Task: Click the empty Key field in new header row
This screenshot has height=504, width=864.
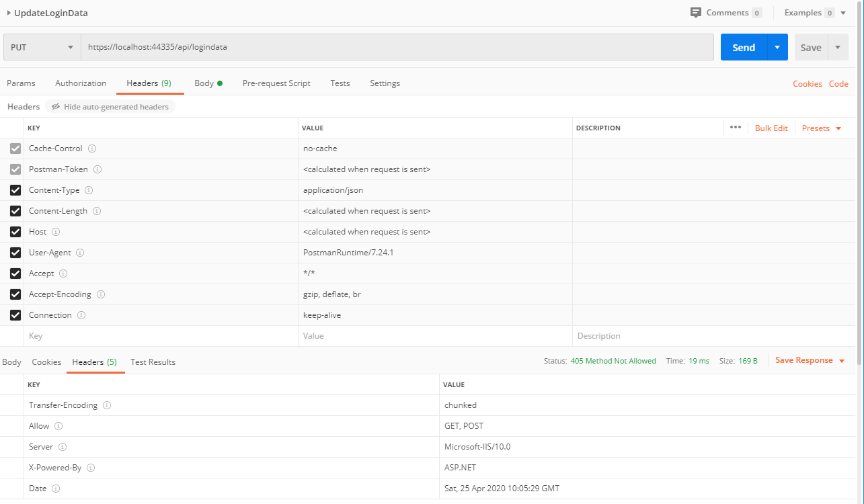Action: click(161, 336)
